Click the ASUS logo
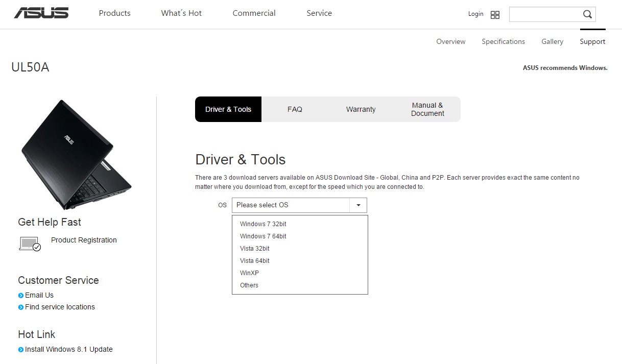Viewport: 622px width, 364px height. tap(41, 13)
